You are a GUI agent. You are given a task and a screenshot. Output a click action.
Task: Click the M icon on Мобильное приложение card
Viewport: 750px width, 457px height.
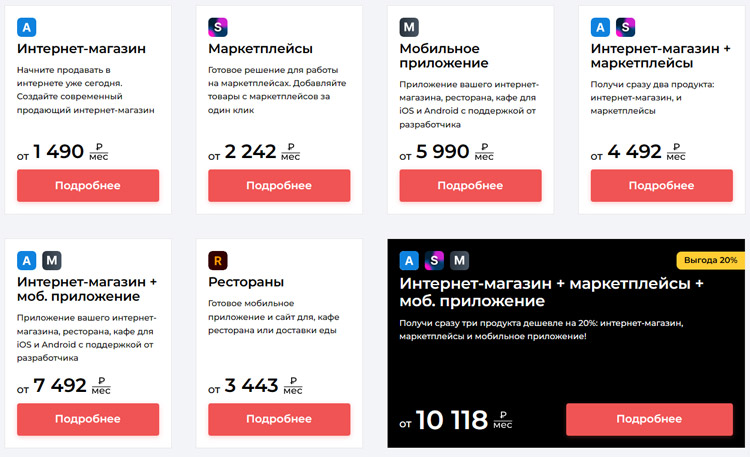pyautogui.click(x=409, y=27)
